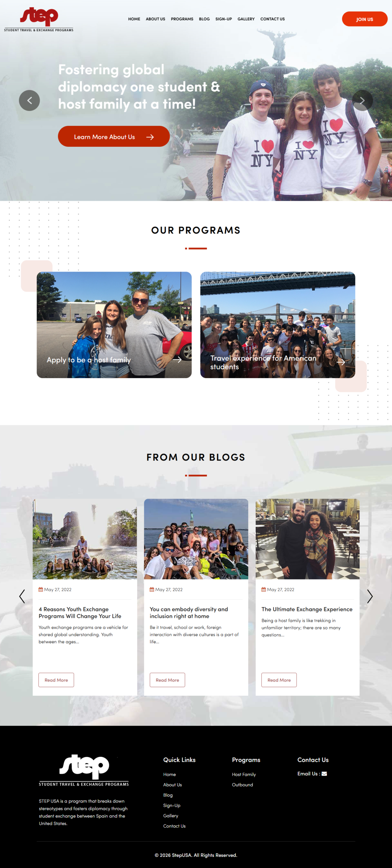The height and width of the screenshot is (868, 392).
Task: Open the About Us menu item
Action: [x=155, y=19]
